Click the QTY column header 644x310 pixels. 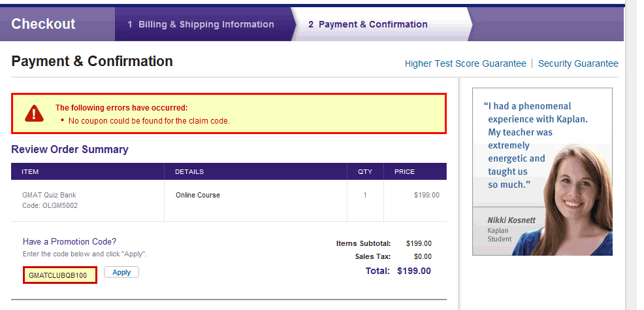click(365, 171)
